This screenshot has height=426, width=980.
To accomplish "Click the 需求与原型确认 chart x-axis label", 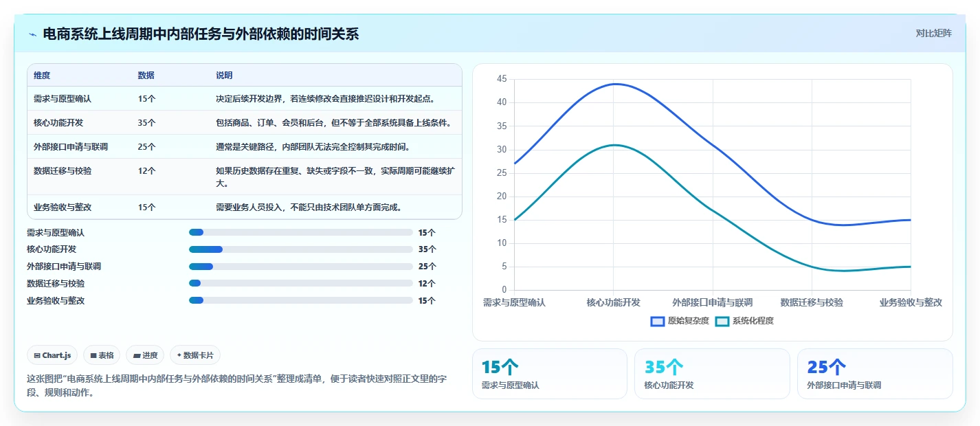I will click(x=514, y=302).
